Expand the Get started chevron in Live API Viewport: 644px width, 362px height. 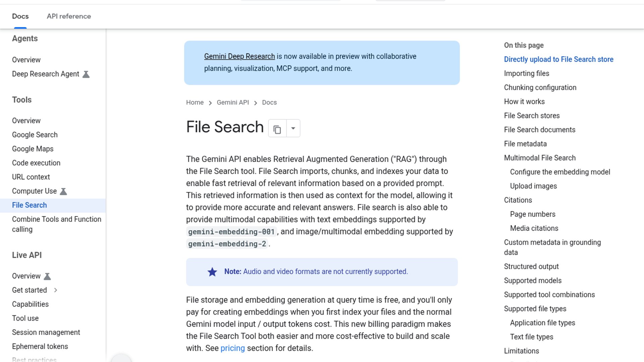coord(56,290)
